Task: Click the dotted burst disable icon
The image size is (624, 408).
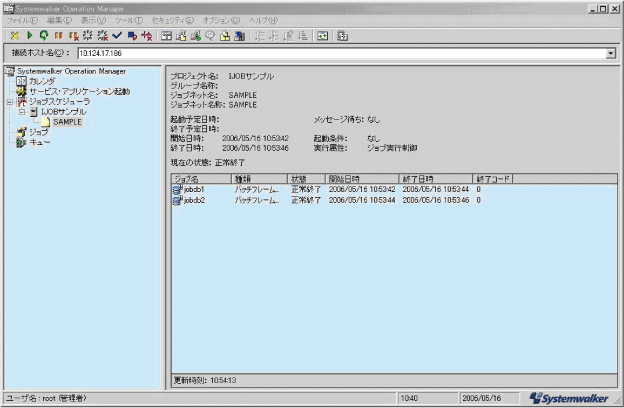Action: [88, 36]
